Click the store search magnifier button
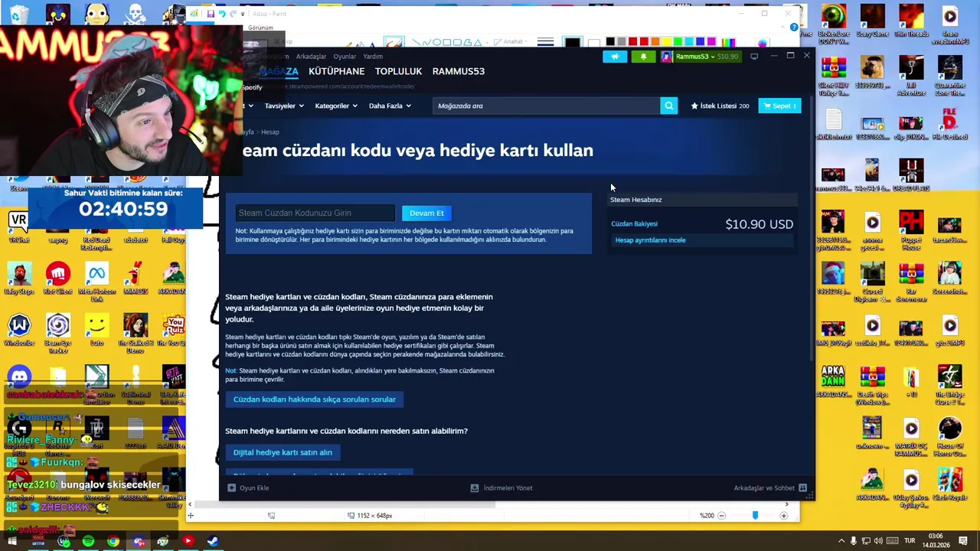This screenshot has width=980, height=551. [x=669, y=106]
